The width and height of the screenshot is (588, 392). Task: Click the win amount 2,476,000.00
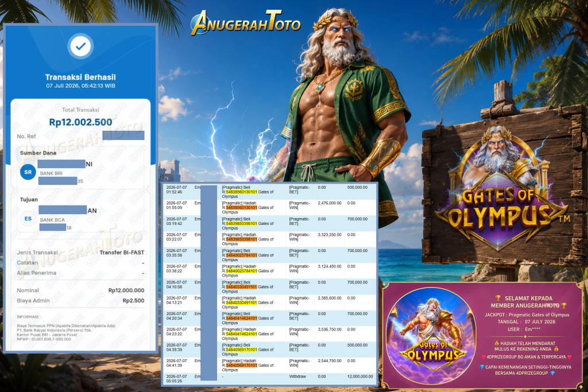coord(330,203)
